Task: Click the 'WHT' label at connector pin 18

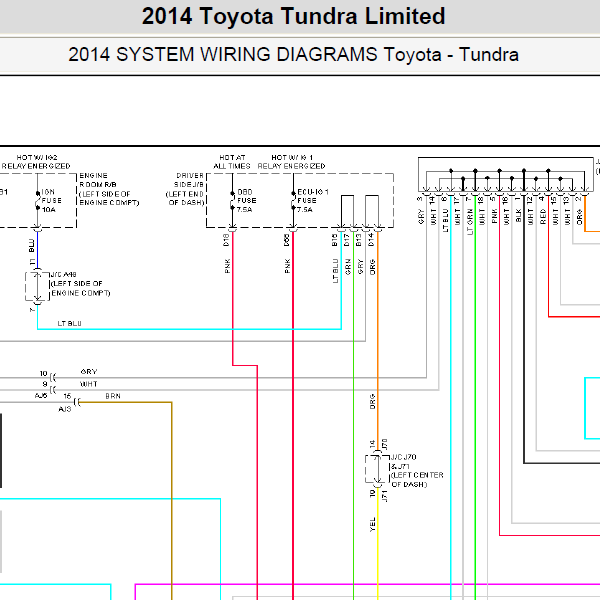Action: tap(482, 217)
